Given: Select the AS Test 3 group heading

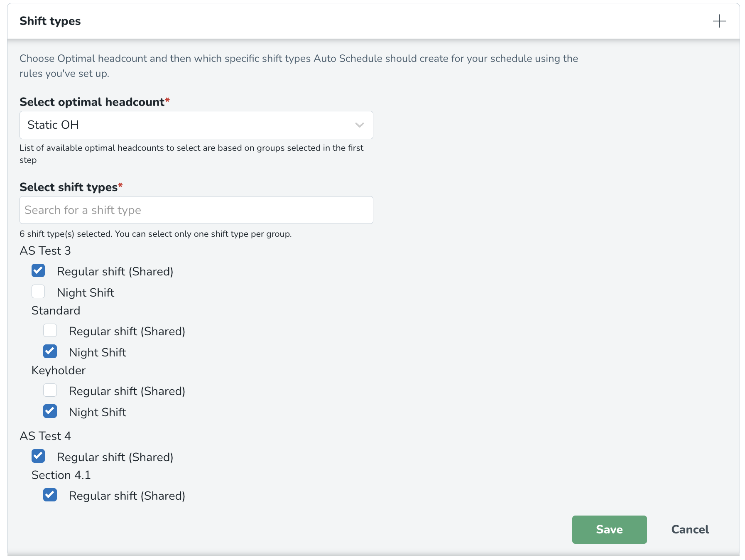Looking at the screenshot, I should click(x=45, y=251).
